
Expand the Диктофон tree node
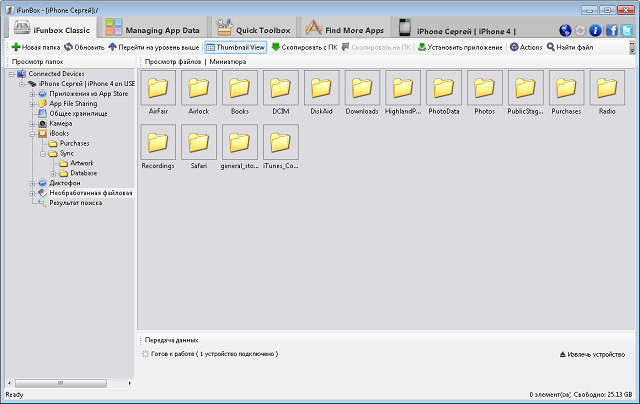tap(32, 184)
